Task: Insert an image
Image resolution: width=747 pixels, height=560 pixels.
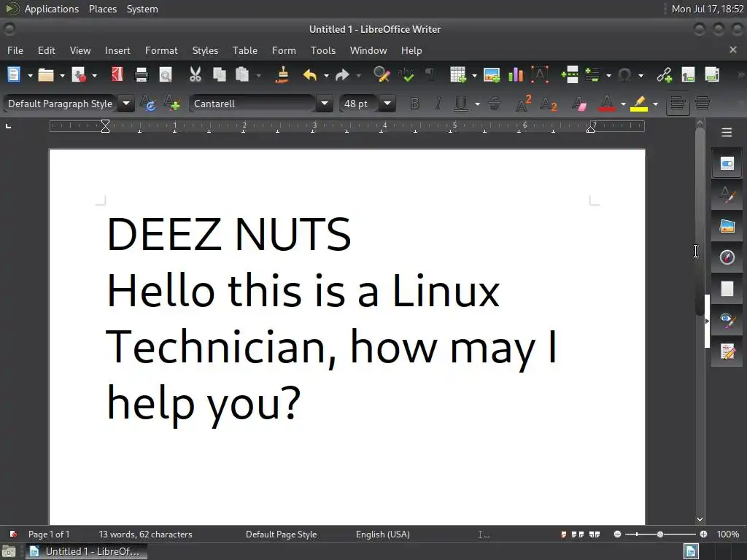Action: pyautogui.click(x=492, y=75)
